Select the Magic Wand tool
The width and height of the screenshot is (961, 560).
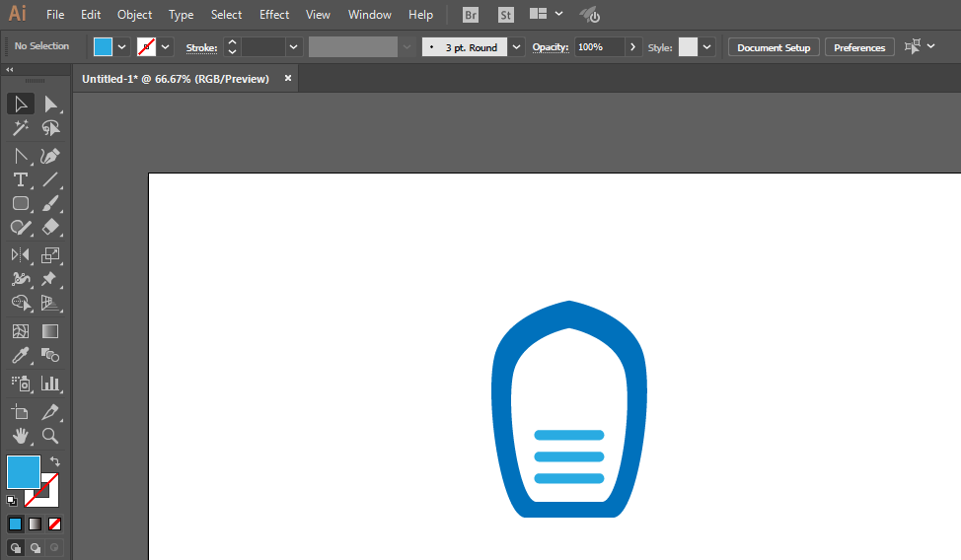click(20, 128)
